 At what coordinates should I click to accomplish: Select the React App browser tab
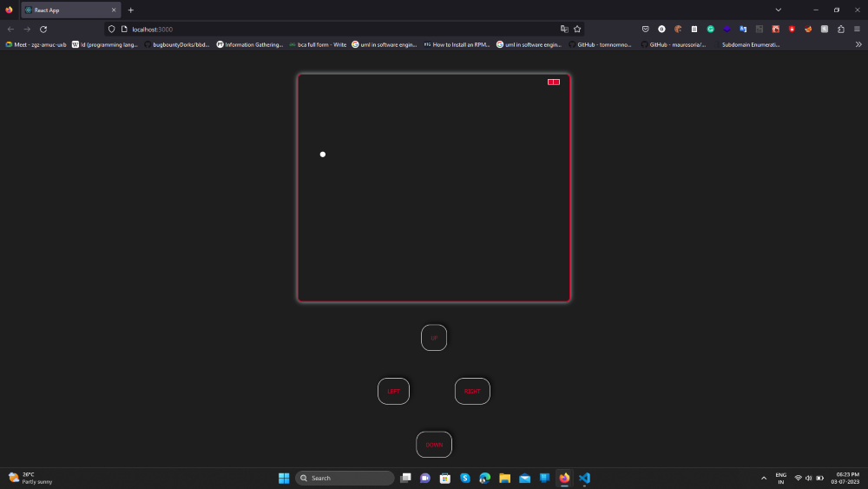click(x=71, y=10)
